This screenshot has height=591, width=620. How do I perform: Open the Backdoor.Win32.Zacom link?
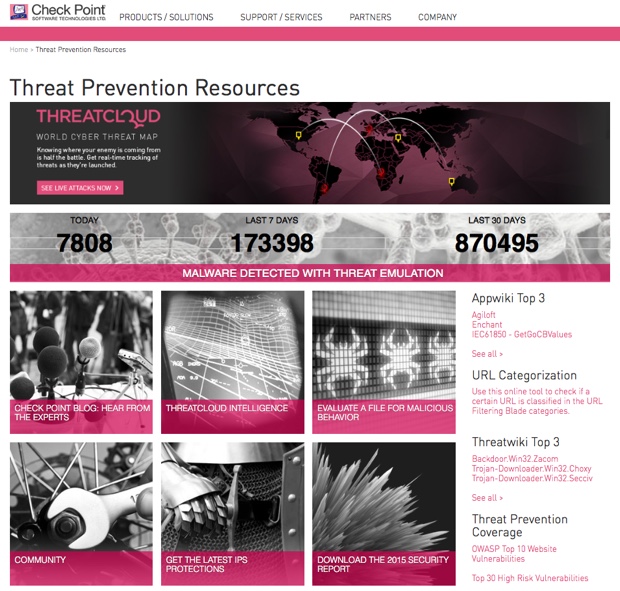coord(515,459)
